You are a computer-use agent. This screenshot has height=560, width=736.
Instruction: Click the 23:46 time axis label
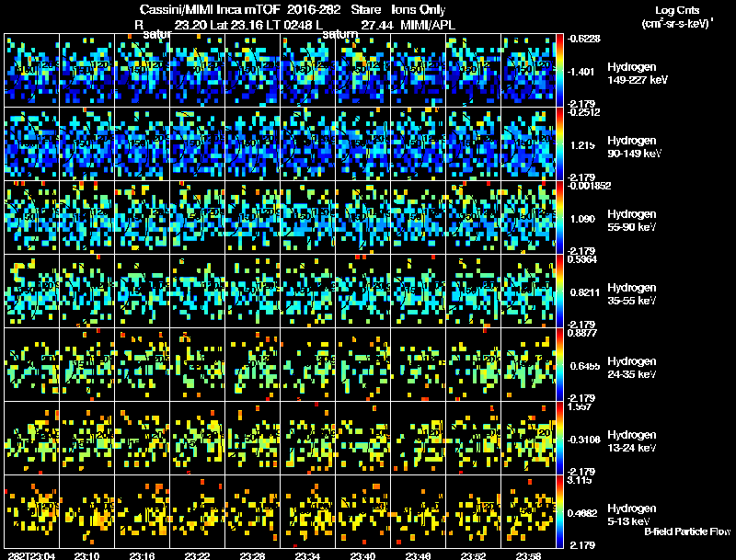click(x=418, y=555)
